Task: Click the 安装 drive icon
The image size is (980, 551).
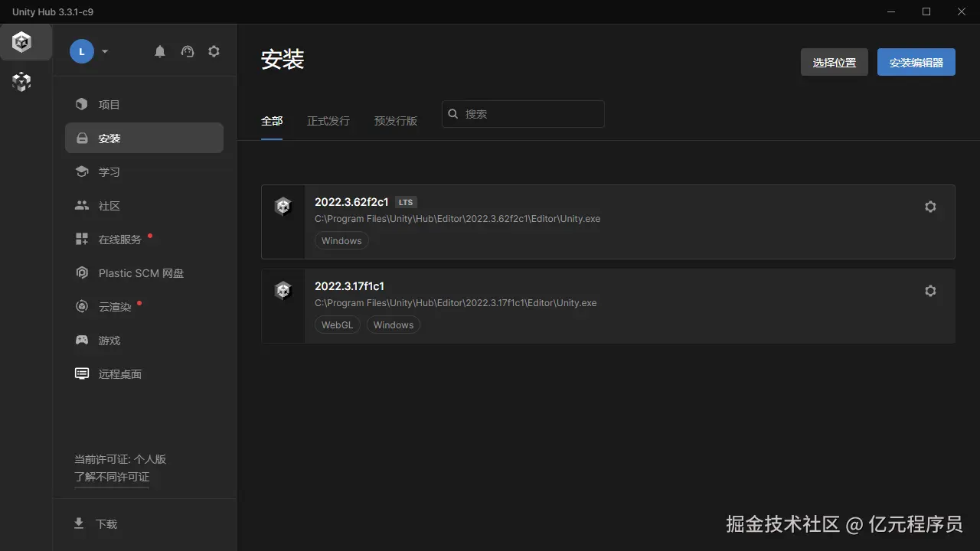Action: pyautogui.click(x=82, y=139)
